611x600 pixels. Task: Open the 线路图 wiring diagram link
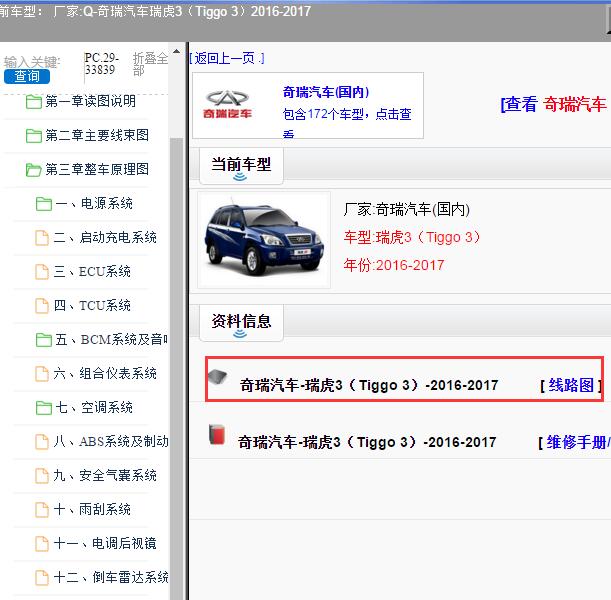[571, 385]
